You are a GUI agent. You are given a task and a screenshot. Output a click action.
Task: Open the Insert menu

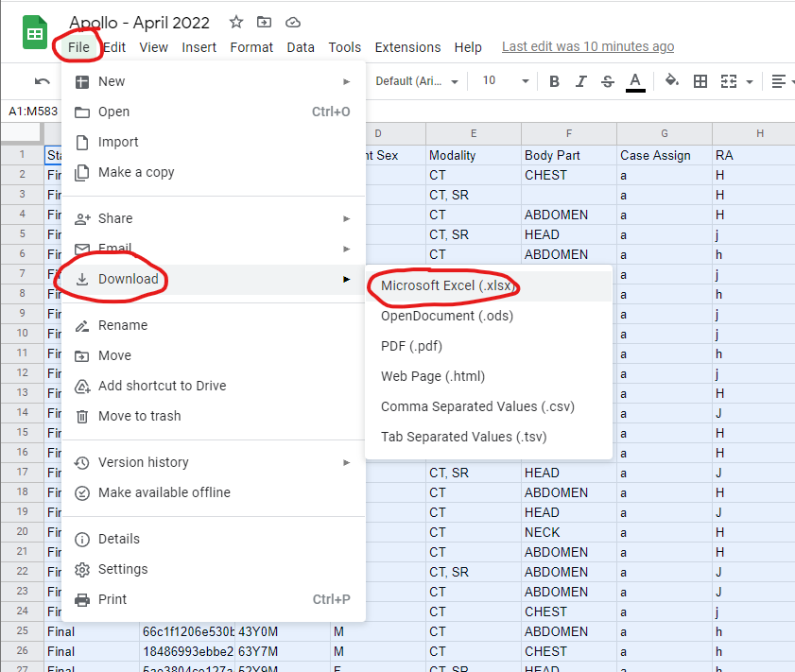199,47
